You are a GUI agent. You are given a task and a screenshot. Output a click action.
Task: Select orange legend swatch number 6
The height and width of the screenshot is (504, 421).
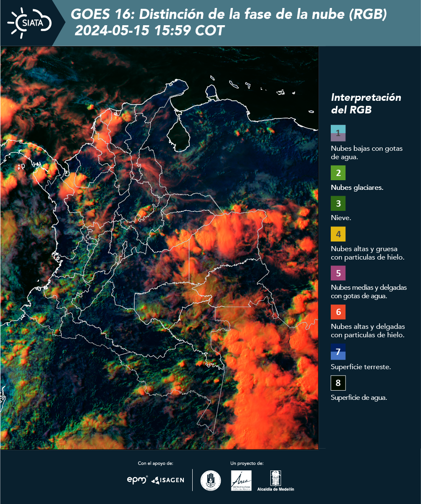pos(338,312)
